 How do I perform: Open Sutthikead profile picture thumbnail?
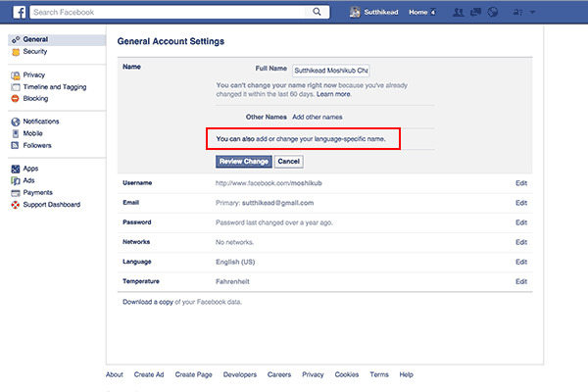point(355,12)
